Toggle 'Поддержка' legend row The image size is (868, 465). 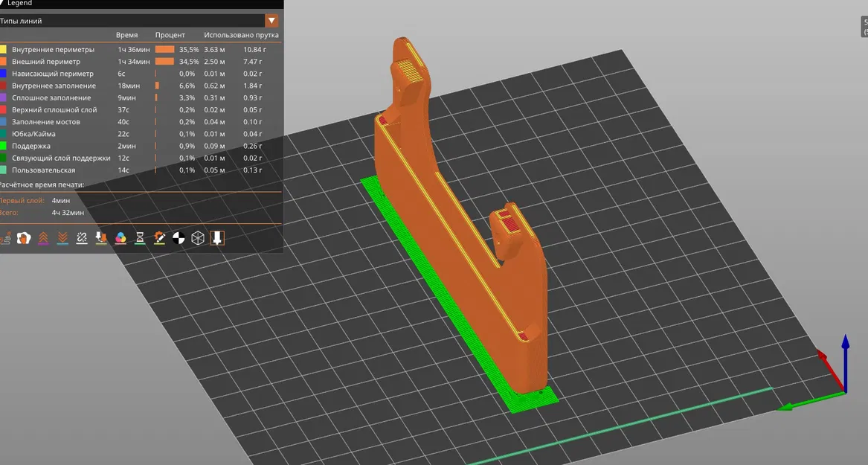[x=141, y=146]
